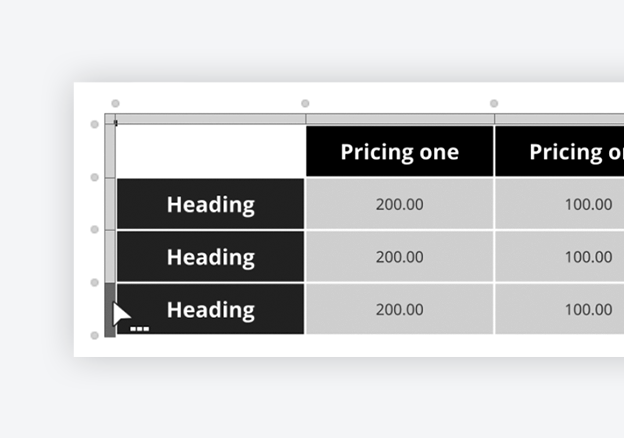The width and height of the screenshot is (624, 438).
Task: Click the leftmost handle above the table
Action: pos(115,103)
